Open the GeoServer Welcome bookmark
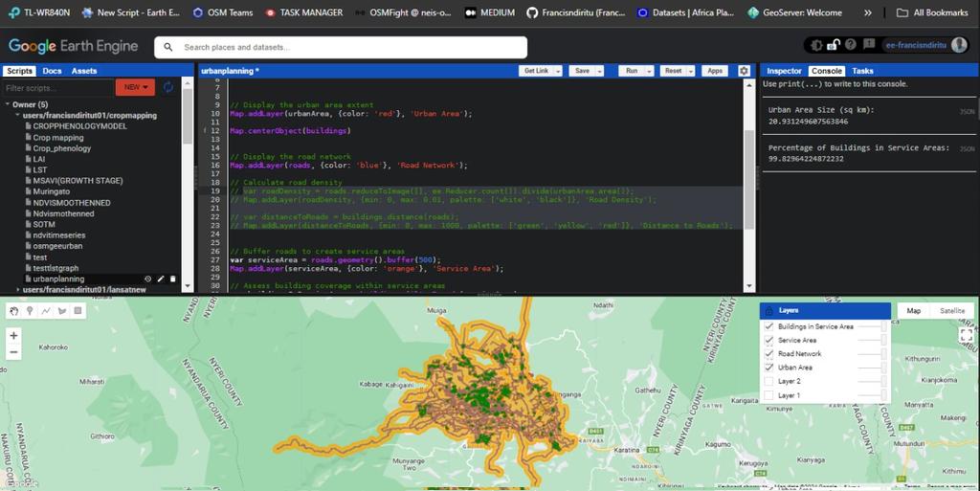 click(x=795, y=12)
